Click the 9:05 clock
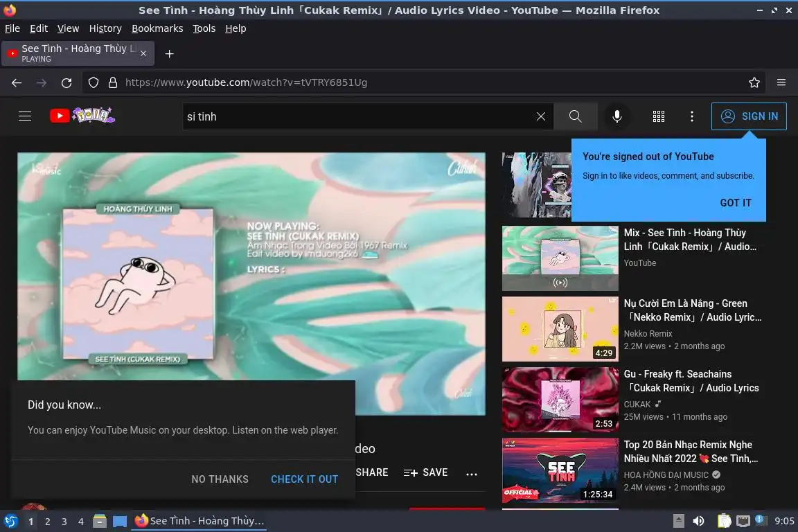 (783, 521)
